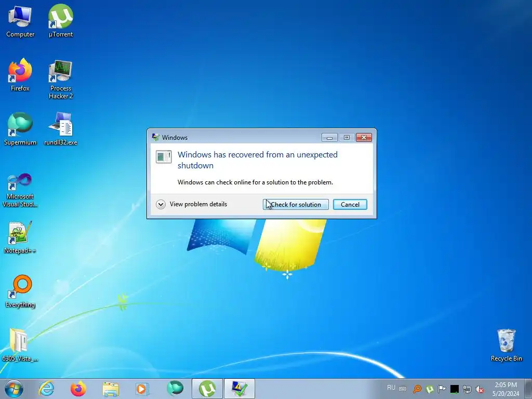Viewport: 532px width, 399px height.
Task: Open the Process Hacker CPU graph tray icon
Action: click(454, 389)
